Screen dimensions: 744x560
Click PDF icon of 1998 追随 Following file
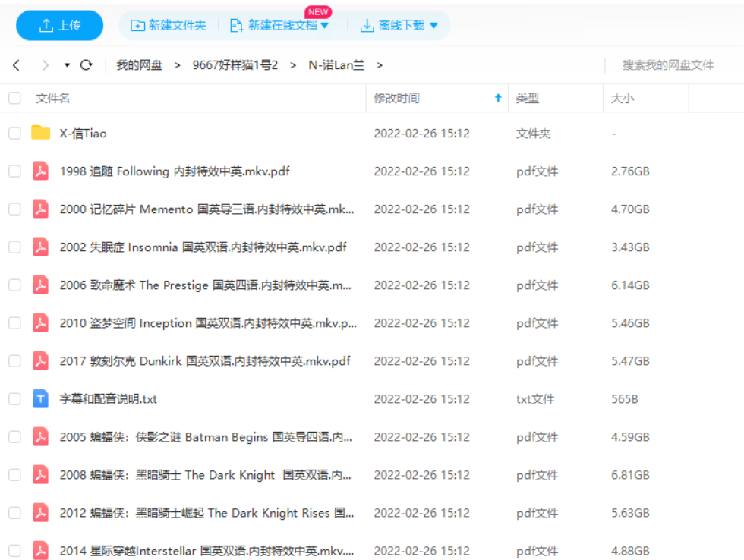pos(41,171)
